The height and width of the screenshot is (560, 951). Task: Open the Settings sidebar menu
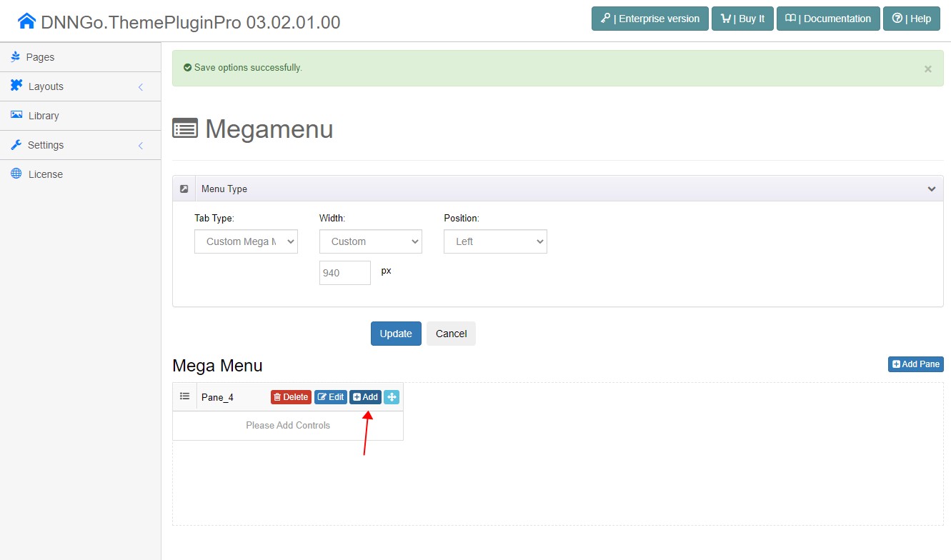pyautogui.click(x=80, y=145)
